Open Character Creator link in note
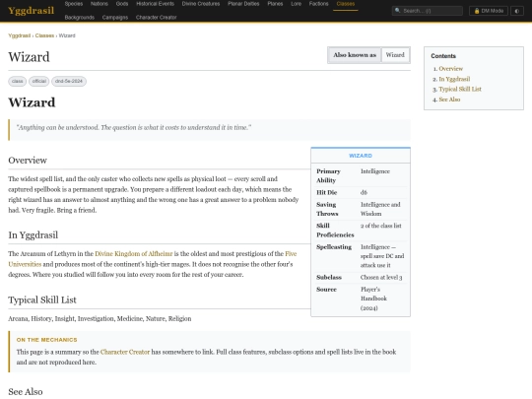Image resolution: width=532 pixels, height=399 pixels. point(125,352)
